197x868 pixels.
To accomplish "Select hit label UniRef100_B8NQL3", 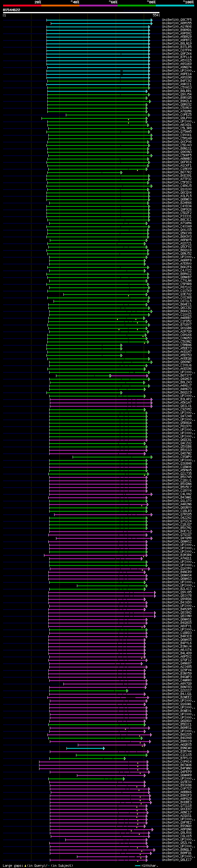I will (x=177, y=850).
